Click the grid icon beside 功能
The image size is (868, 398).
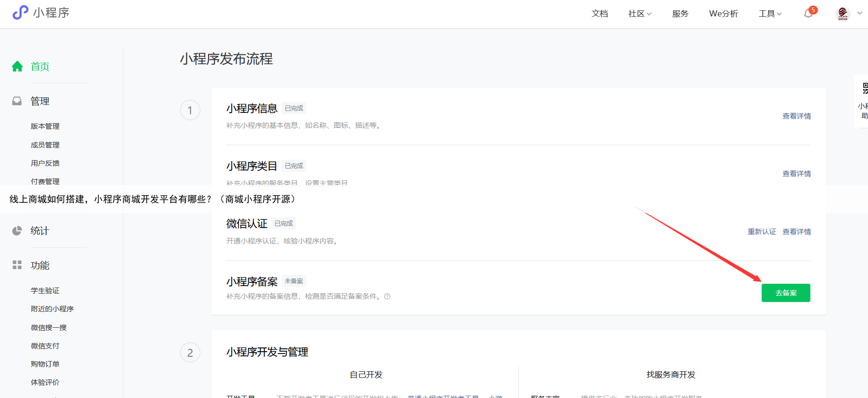click(17, 265)
